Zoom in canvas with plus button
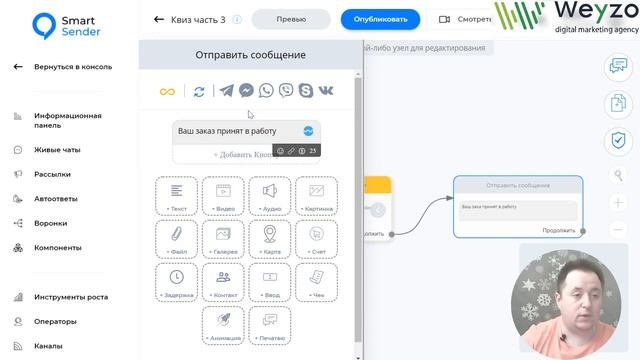The image size is (640, 360). (x=618, y=202)
